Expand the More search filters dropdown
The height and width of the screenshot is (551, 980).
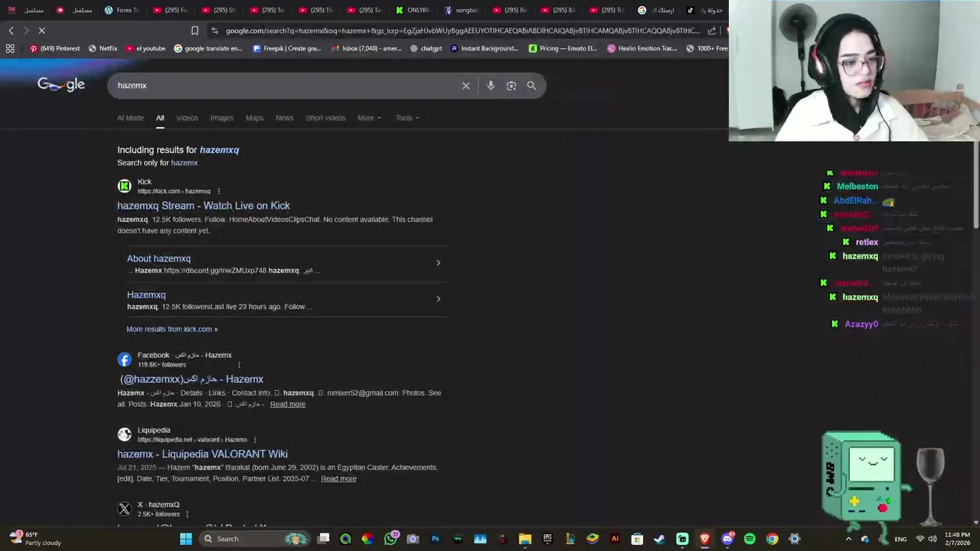coord(369,118)
